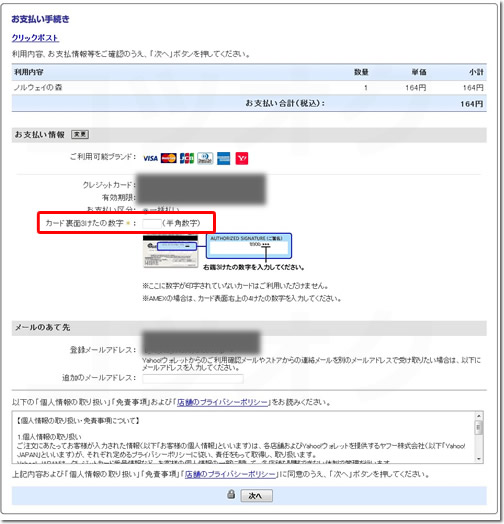Image resolution: width=504 pixels, height=524 pixels.
Task: Click the VISA brand logo
Action: (x=150, y=158)
